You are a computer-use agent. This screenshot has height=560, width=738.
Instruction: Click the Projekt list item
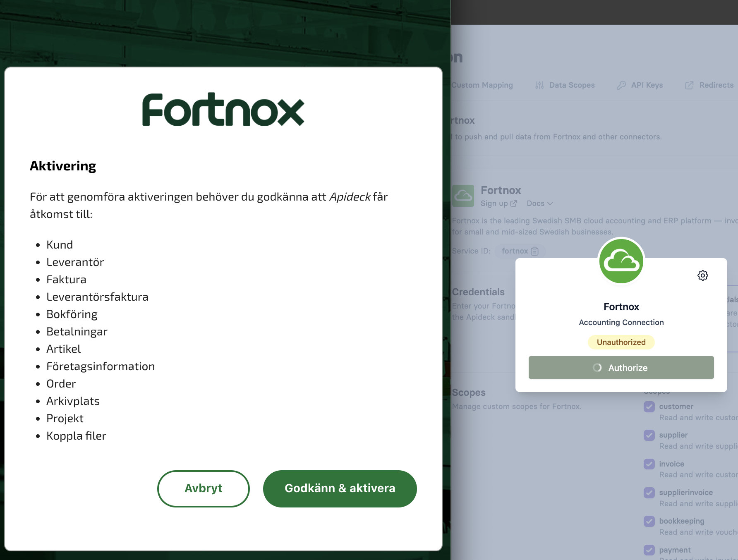(x=65, y=419)
